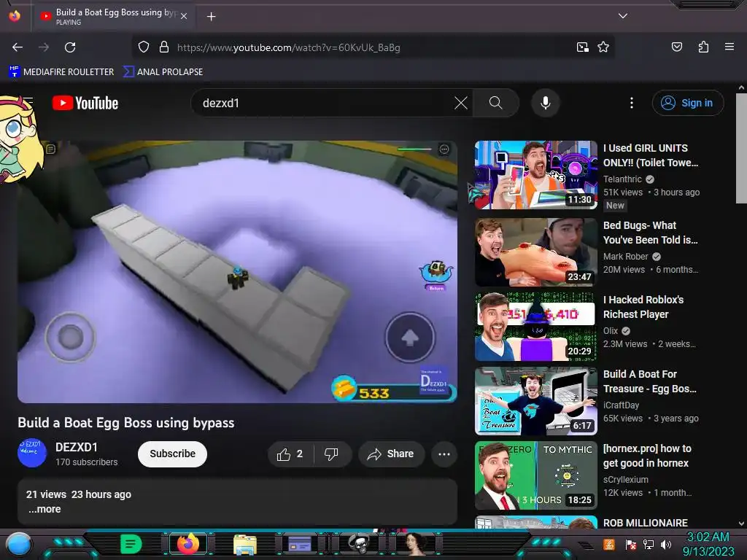This screenshot has height=560, width=747.
Task: Open Firefox application hamburger menu
Action: (729, 47)
